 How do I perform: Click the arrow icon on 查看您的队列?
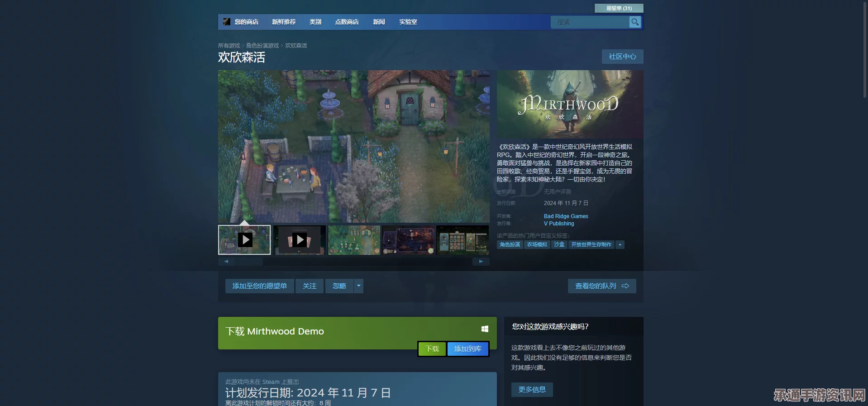(625, 286)
